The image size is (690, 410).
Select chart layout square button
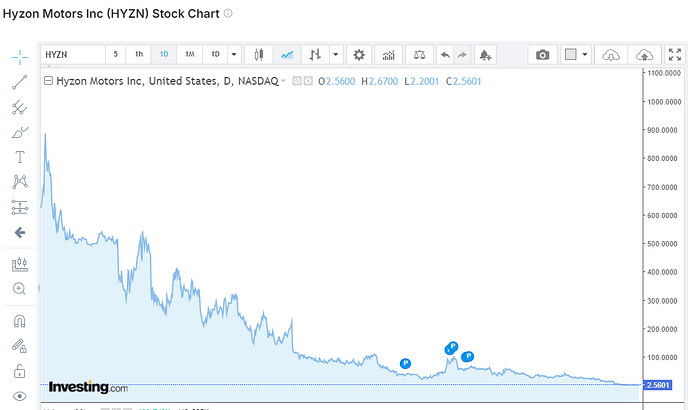tap(570, 55)
